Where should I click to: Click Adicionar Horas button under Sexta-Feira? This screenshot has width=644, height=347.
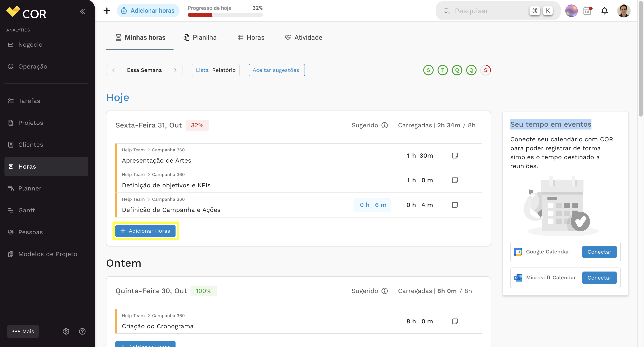point(145,231)
